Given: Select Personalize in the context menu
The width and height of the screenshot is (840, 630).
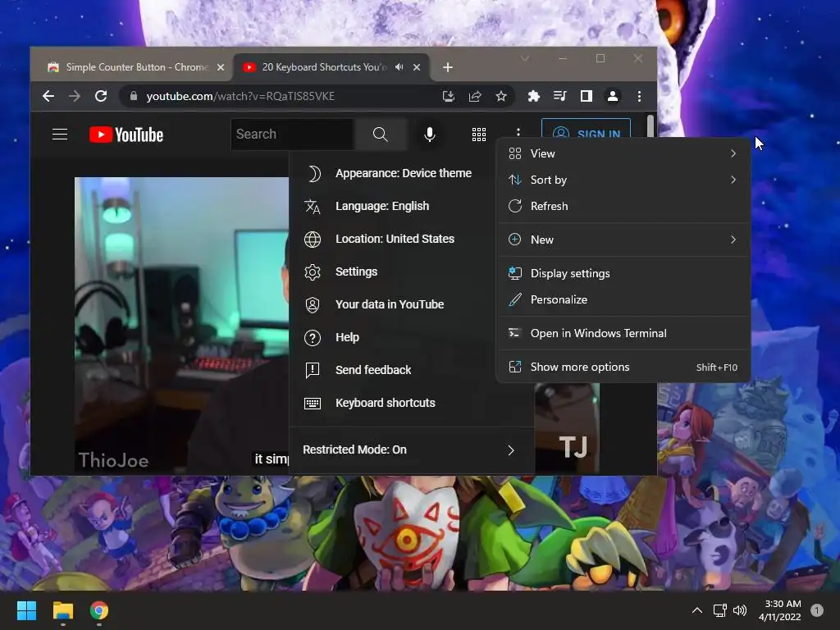Looking at the screenshot, I should [x=623, y=299].
